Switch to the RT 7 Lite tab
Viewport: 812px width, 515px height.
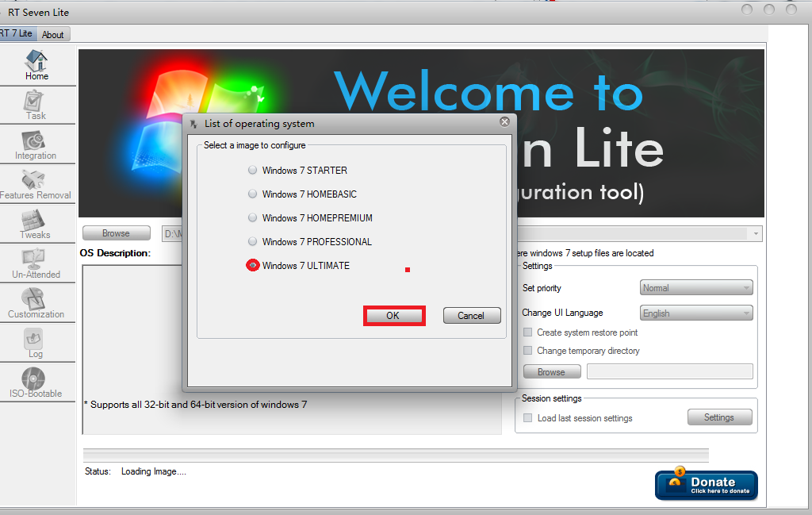pyautogui.click(x=17, y=33)
